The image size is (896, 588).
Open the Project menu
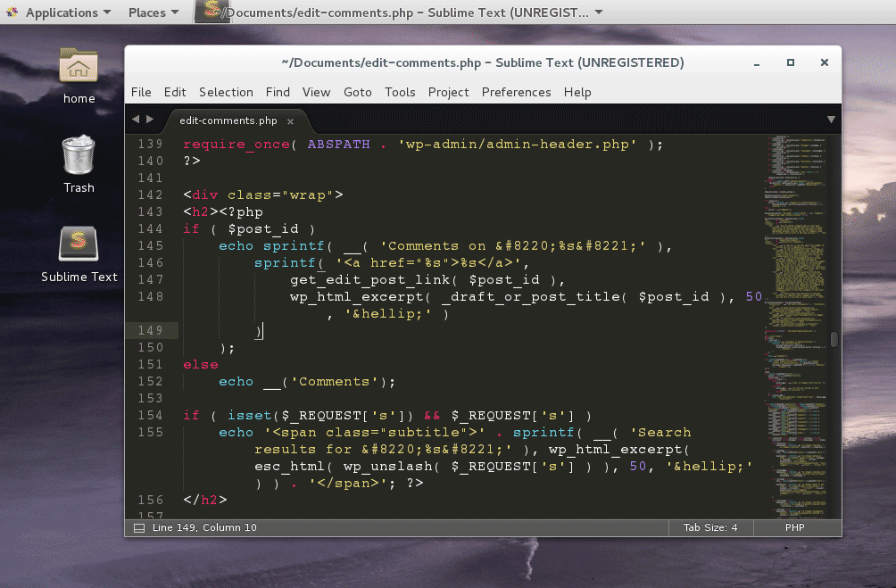pyautogui.click(x=449, y=92)
